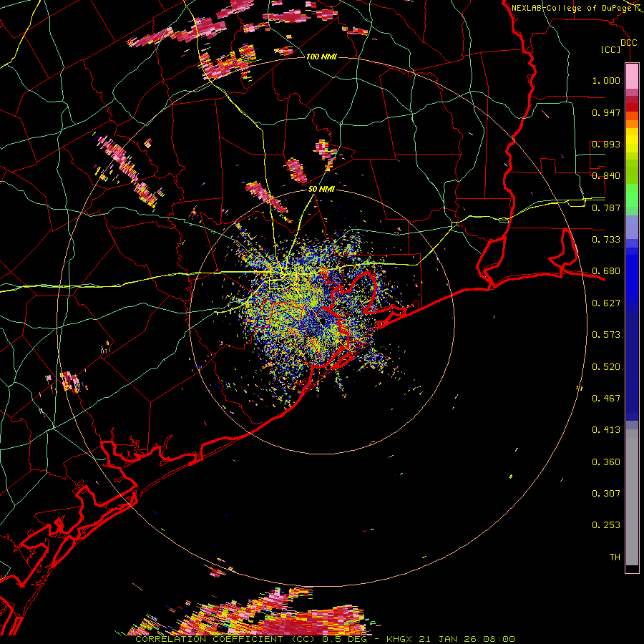Click the 'CORRELATION COEFFICIENT (CC) 0.5 DEG' caption
The height and width of the screenshot is (644, 644).
coord(251,639)
